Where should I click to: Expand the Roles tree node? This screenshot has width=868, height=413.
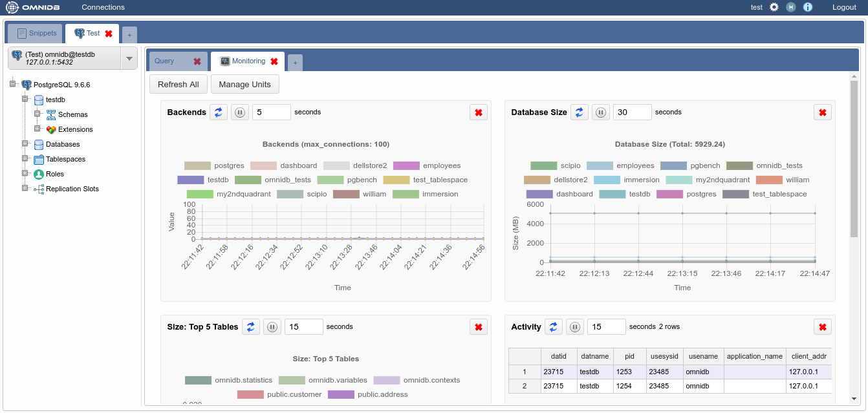click(25, 174)
